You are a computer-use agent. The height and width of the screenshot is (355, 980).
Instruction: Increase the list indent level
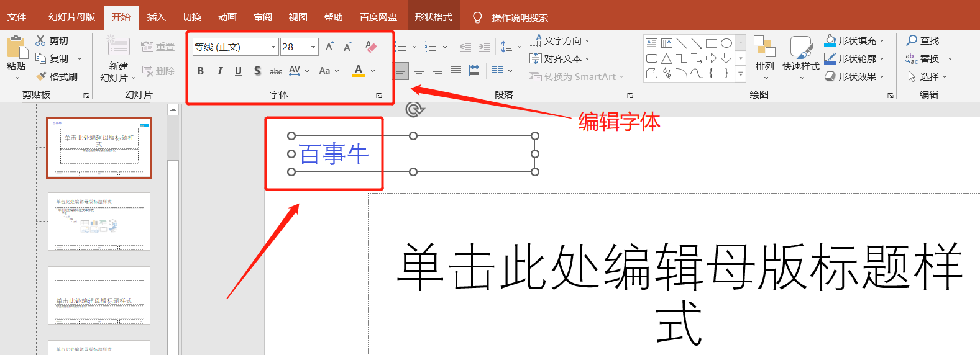pyautogui.click(x=484, y=47)
